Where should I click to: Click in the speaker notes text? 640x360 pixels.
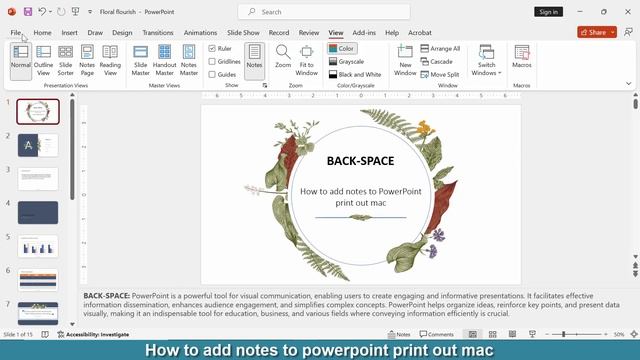[x=351, y=304]
